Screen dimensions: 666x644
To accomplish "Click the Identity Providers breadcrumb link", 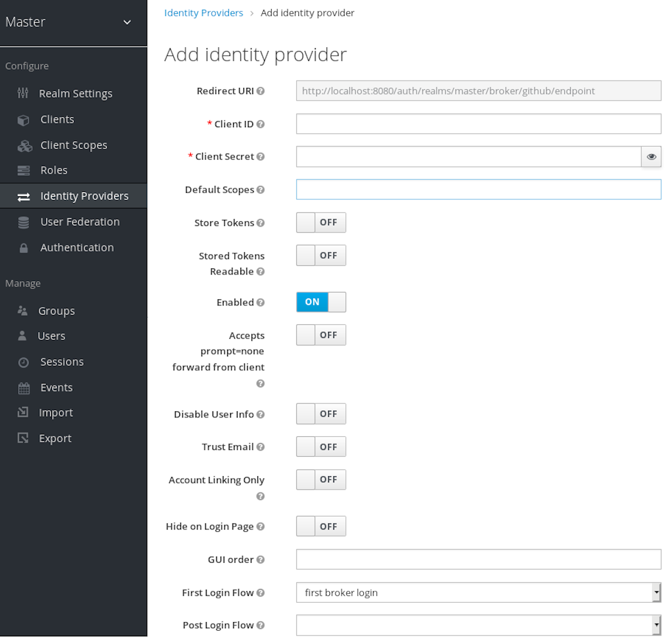I will (203, 13).
